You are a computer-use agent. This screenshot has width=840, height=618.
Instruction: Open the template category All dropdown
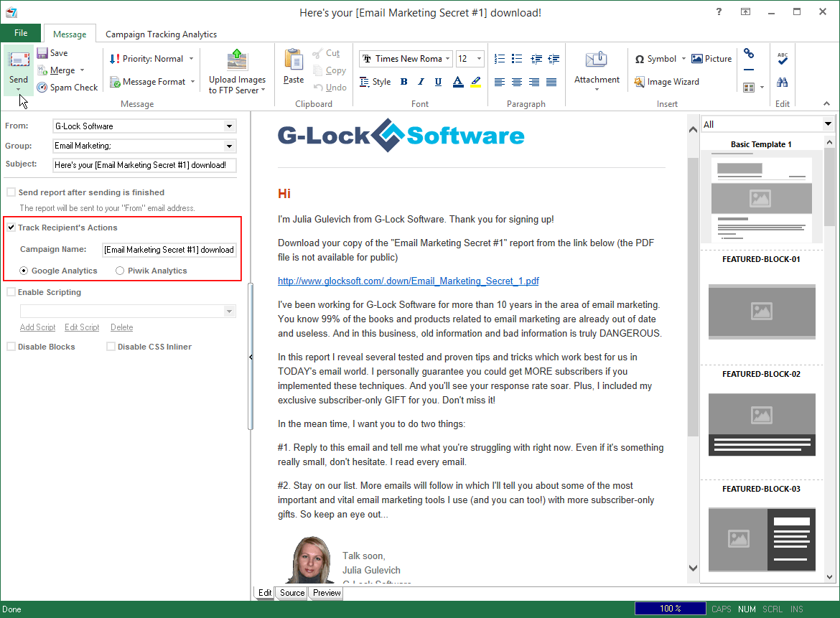point(829,124)
